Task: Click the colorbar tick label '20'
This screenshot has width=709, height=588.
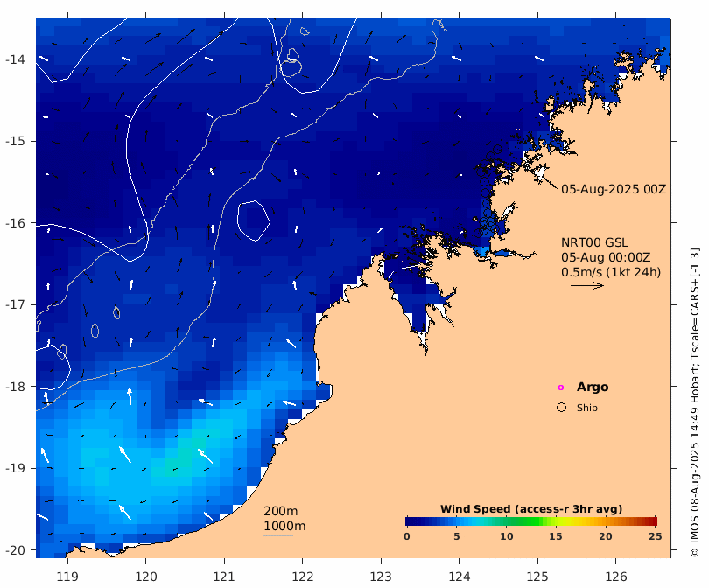Action: 606,536
